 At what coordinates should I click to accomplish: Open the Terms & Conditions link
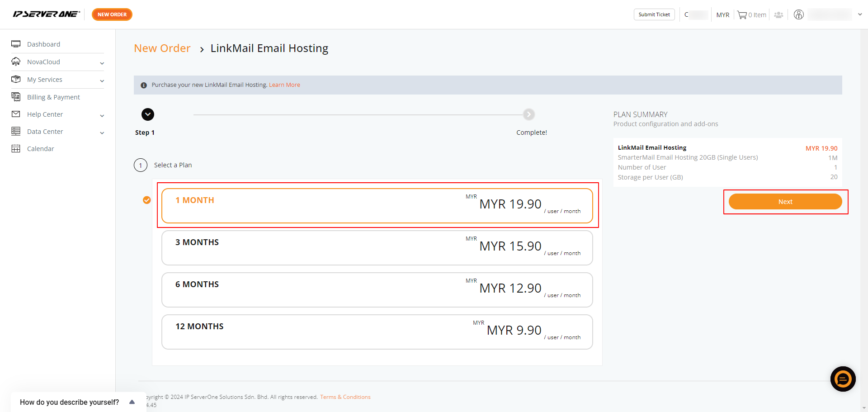pos(345,397)
